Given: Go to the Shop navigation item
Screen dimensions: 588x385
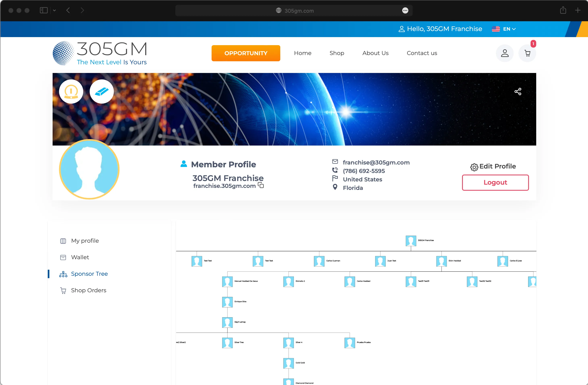Looking at the screenshot, I should click(x=337, y=53).
